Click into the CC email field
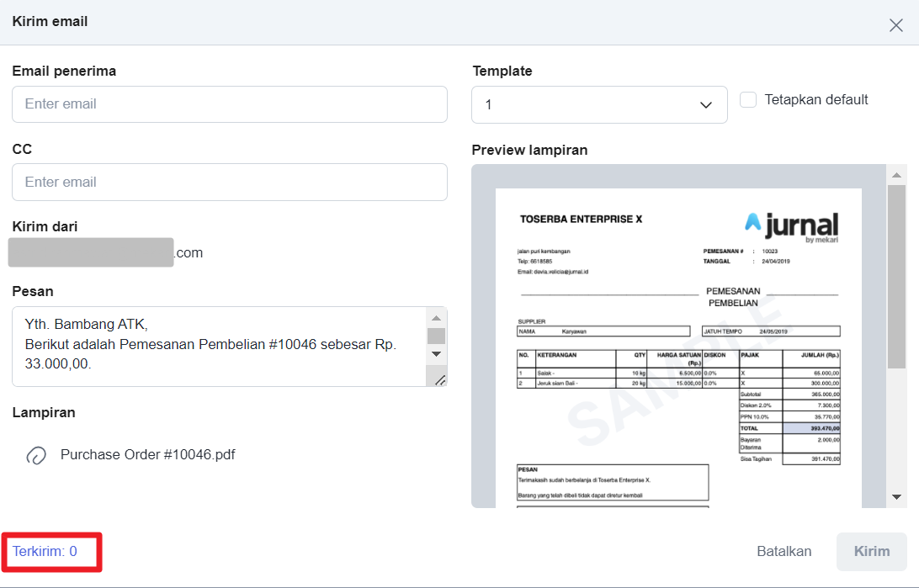This screenshot has height=588, width=919. (229, 183)
